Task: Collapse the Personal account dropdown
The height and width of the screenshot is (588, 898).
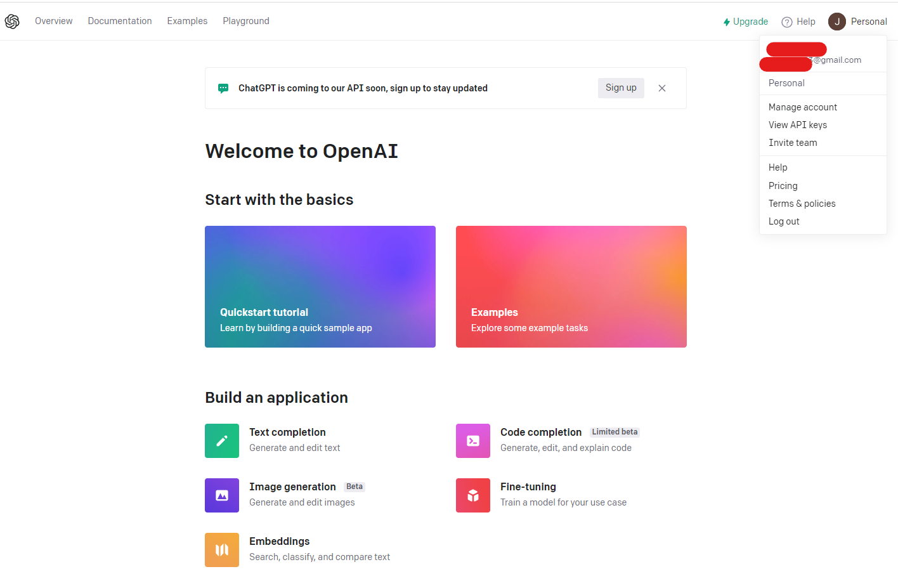Action: click(857, 22)
